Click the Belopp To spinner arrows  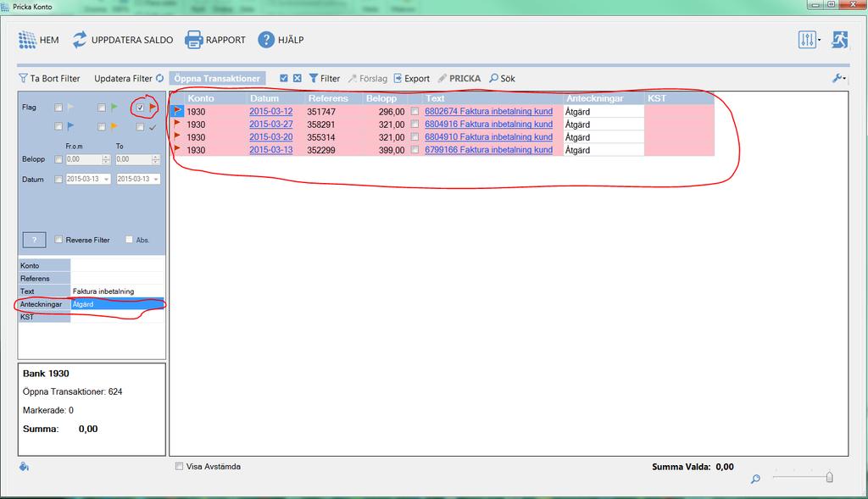tap(156, 159)
